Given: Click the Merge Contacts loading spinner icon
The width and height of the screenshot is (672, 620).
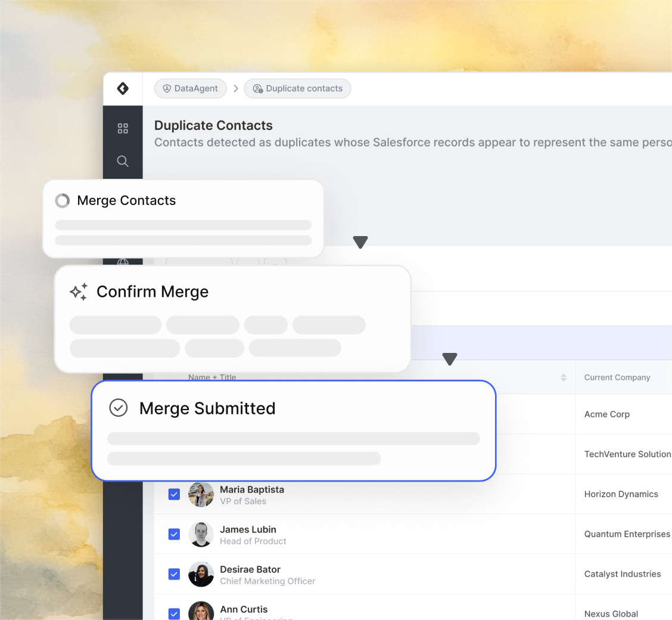Looking at the screenshot, I should point(63,200).
